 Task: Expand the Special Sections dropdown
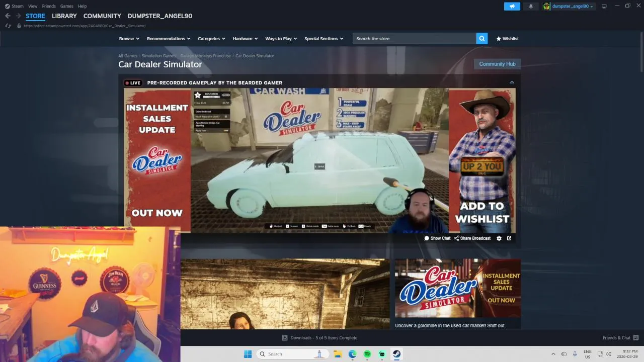[x=324, y=39]
